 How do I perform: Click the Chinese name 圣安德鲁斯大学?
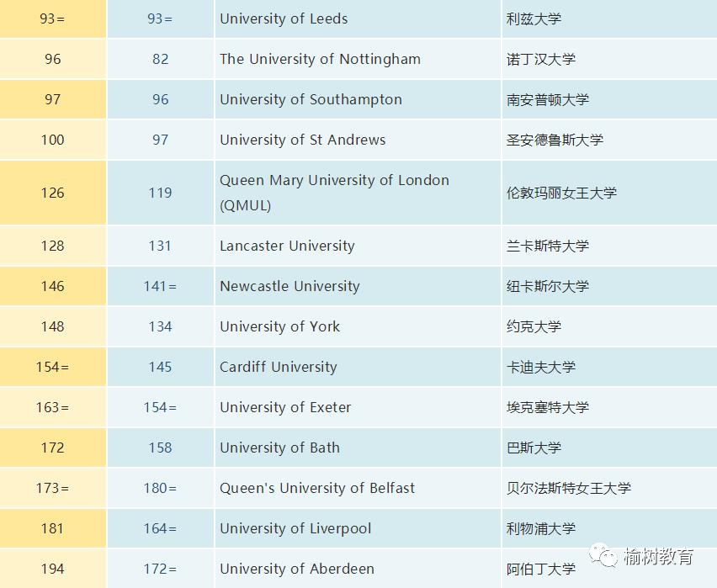point(555,140)
